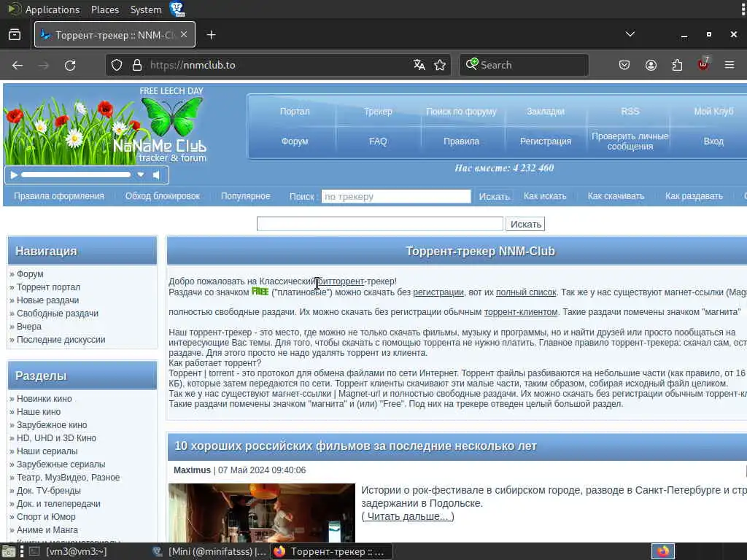Open Форум in Навигация sidebar
The width and height of the screenshot is (747, 560).
click(x=29, y=274)
